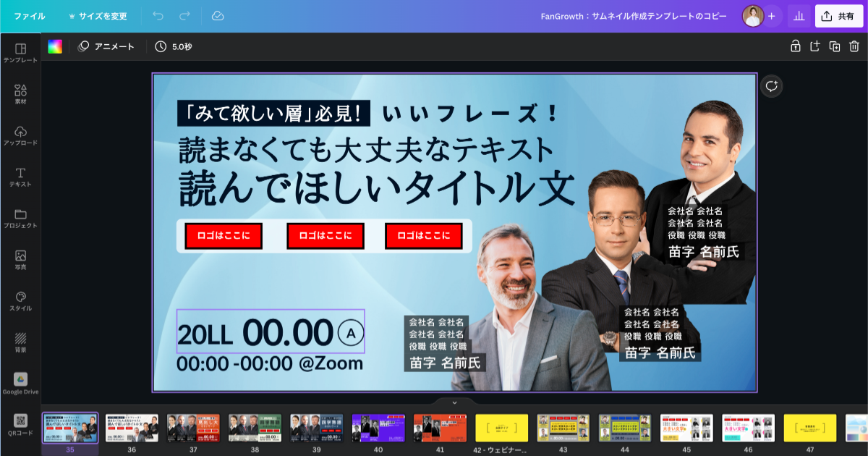Image resolution: width=868 pixels, height=456 pixels.
Task: Open the 素材 elements panel
Action: [20, 94]
